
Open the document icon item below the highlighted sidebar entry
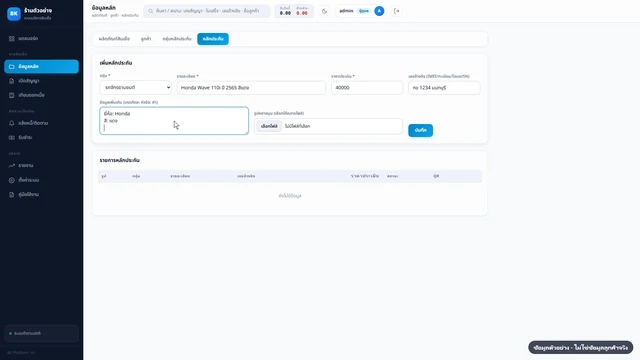pyautogui.click(x=11, y=81)
